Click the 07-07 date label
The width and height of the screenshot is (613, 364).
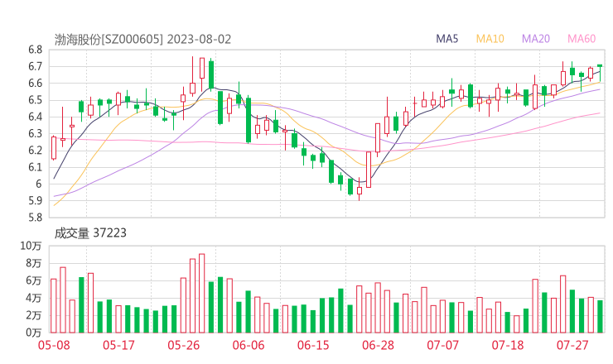tap(442, 345)
